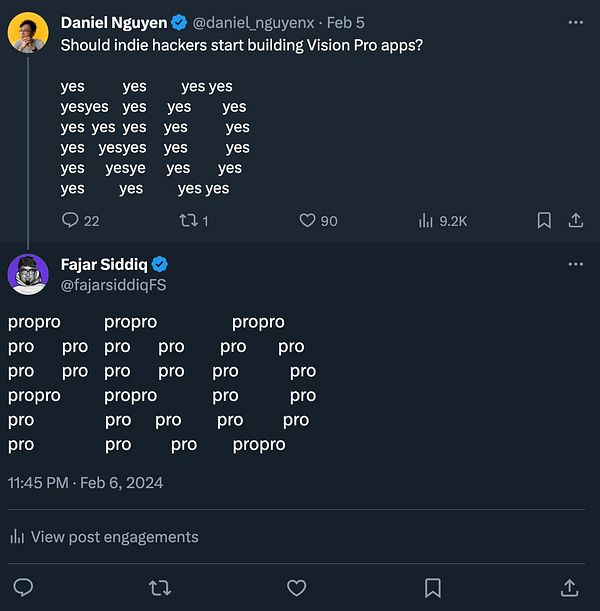Click reply icon with 22 comments
The width and height of the screenshot is (600, 611).
(x=70, y=220)
